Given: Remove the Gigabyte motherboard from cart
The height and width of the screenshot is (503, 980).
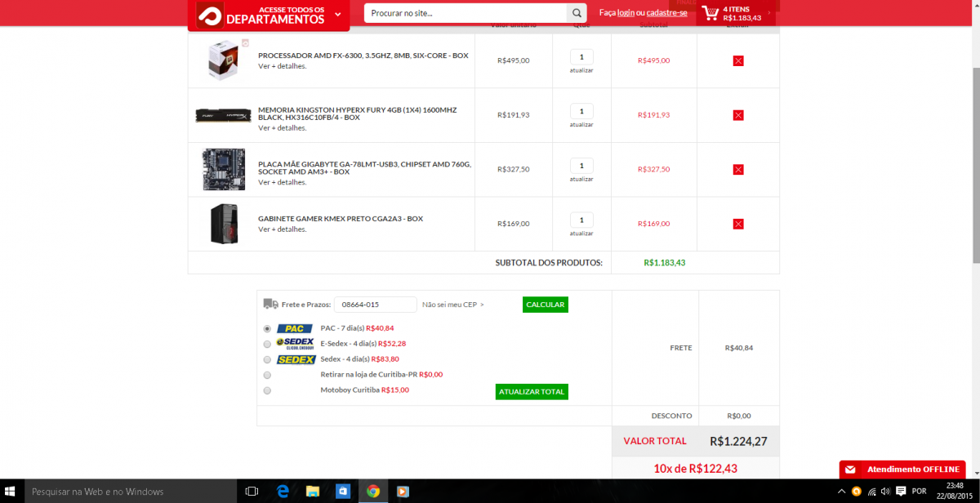Looking at the screenshot, I should [738, 169].
